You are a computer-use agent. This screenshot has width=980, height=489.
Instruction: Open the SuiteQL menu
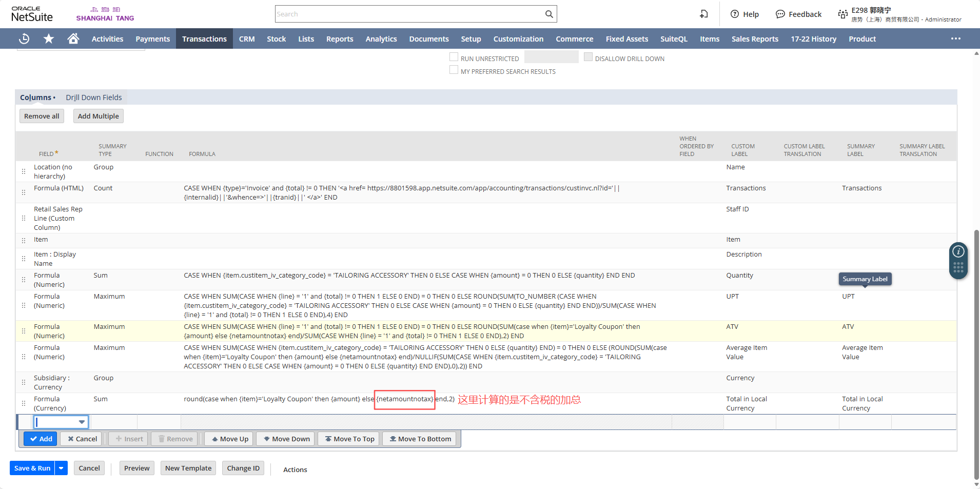pyautogui.click(x=674, y=39)
